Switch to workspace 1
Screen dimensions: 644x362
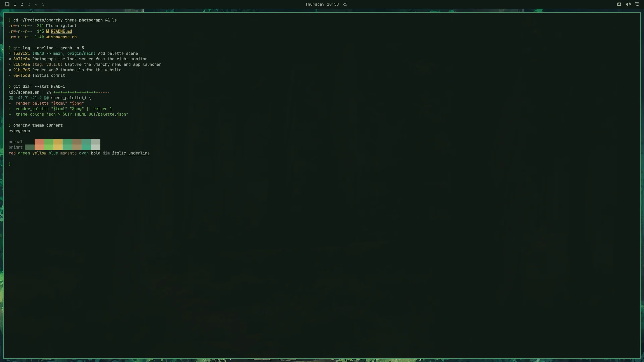pos(15,4)
